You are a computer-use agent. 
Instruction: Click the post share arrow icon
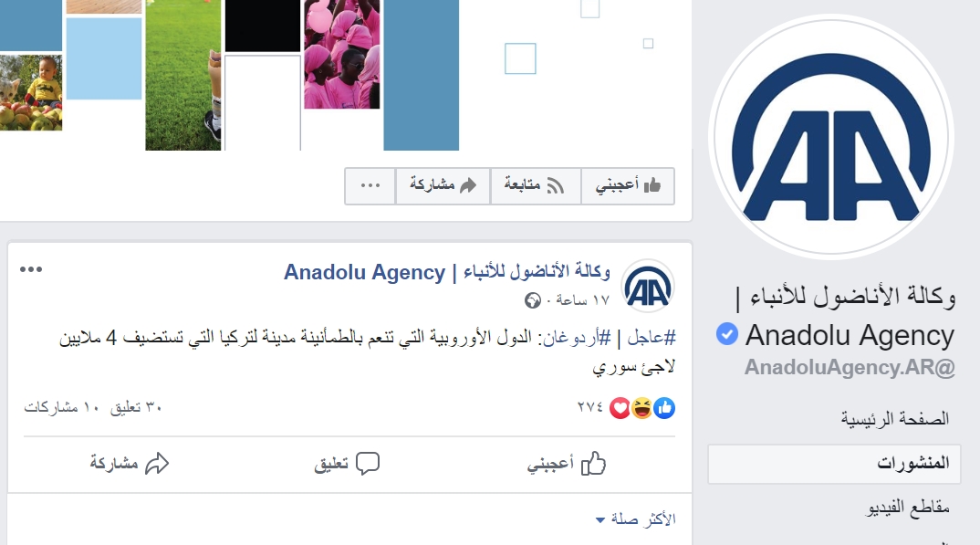click(x=157, y=464)
